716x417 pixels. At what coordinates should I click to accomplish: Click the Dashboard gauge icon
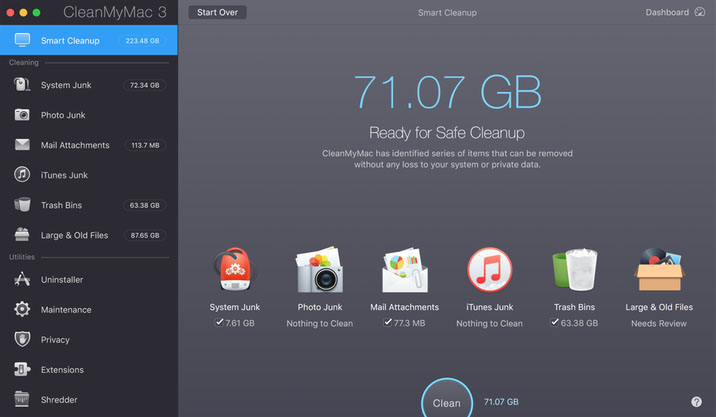tap(700, 12)
